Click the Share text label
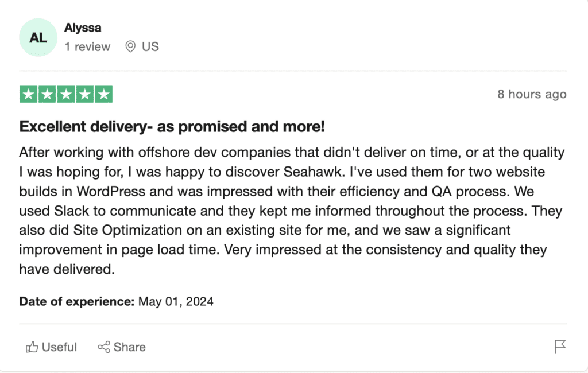Screen dimensions: 588x373 pos(130,347)
